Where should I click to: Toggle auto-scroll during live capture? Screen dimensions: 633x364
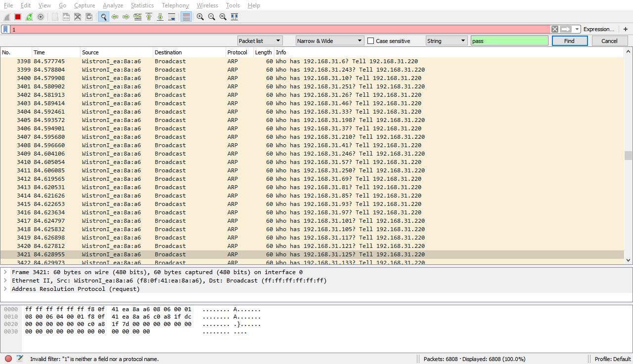coord(172,17)
